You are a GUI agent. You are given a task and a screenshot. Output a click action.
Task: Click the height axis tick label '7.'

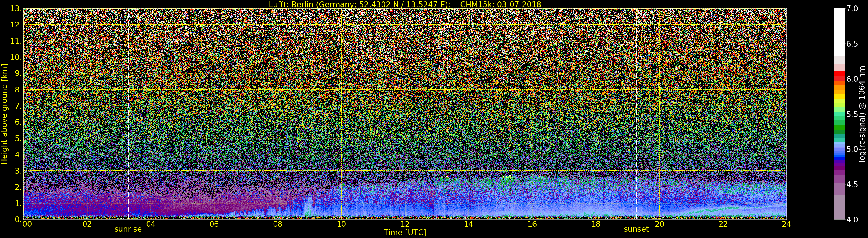coord(18,106)
